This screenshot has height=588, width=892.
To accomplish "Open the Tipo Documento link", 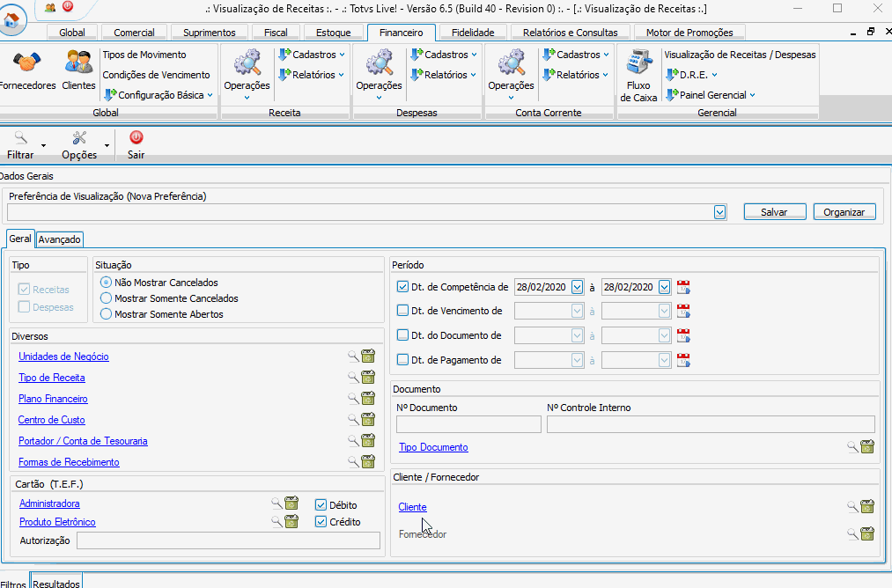I will 433,447.
